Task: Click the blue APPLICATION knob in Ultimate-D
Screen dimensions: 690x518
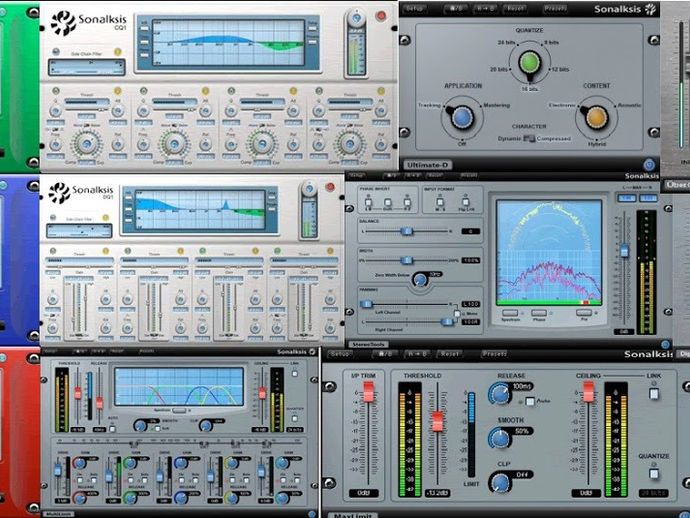Action: 462,118
